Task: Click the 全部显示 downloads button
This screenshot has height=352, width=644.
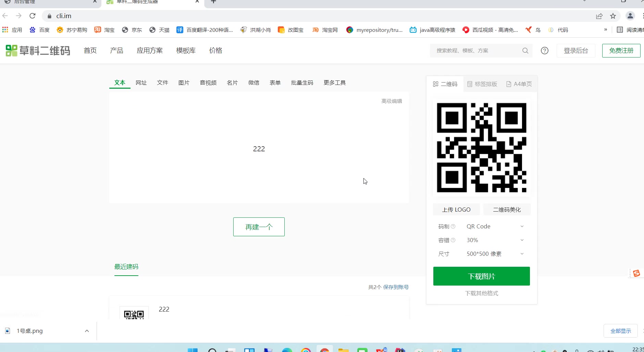Action: 621,331
